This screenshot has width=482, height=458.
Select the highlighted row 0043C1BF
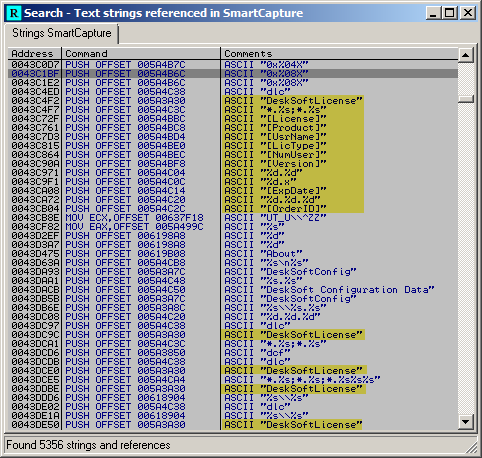pos(233,74)
